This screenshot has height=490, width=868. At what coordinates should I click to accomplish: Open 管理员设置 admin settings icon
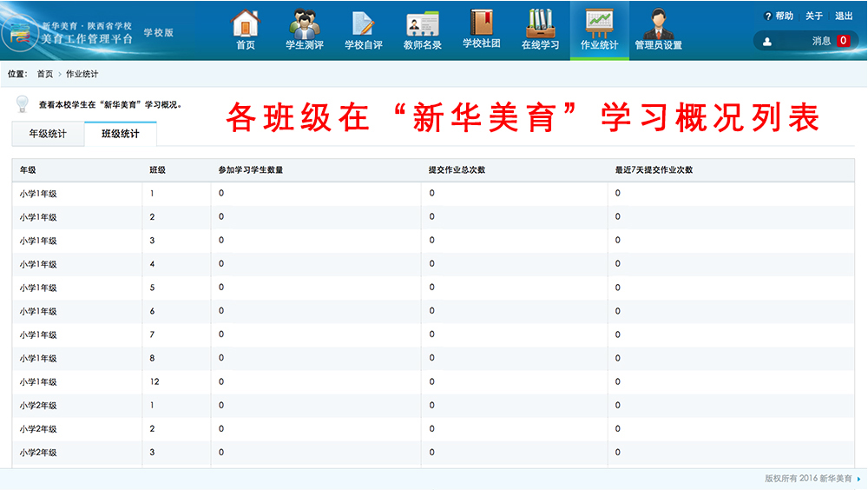coord(658,23)
